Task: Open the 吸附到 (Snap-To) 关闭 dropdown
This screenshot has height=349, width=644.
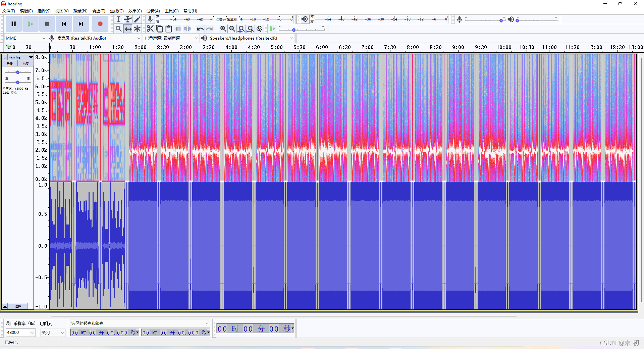Action: point(53,333)
